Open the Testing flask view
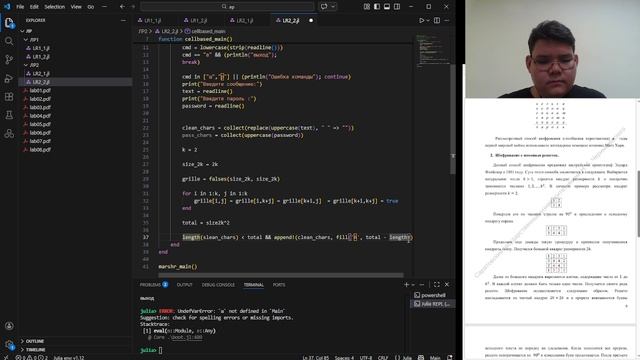 pos(9,115)
